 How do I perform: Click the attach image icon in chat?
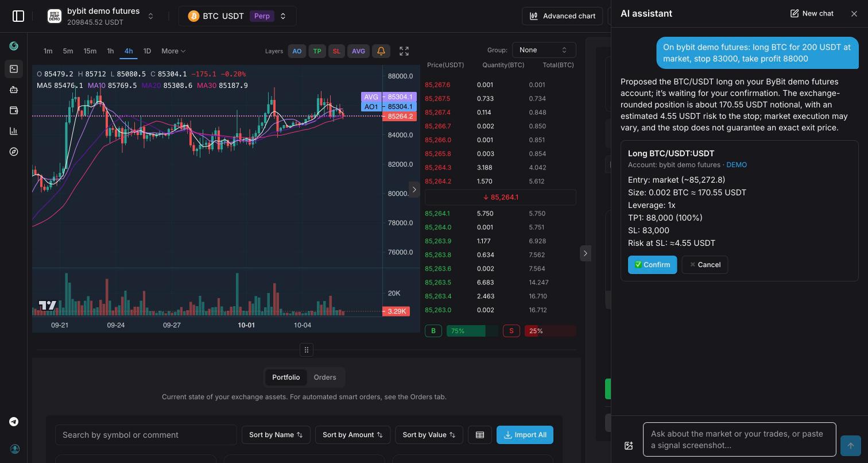click(x=629, y=445)
